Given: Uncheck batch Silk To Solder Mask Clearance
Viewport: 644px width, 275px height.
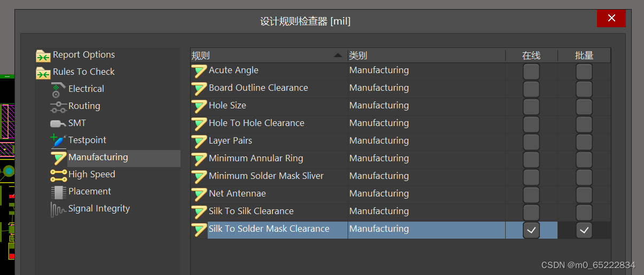Looking at the screenshot, I should (x=584, y=230).
